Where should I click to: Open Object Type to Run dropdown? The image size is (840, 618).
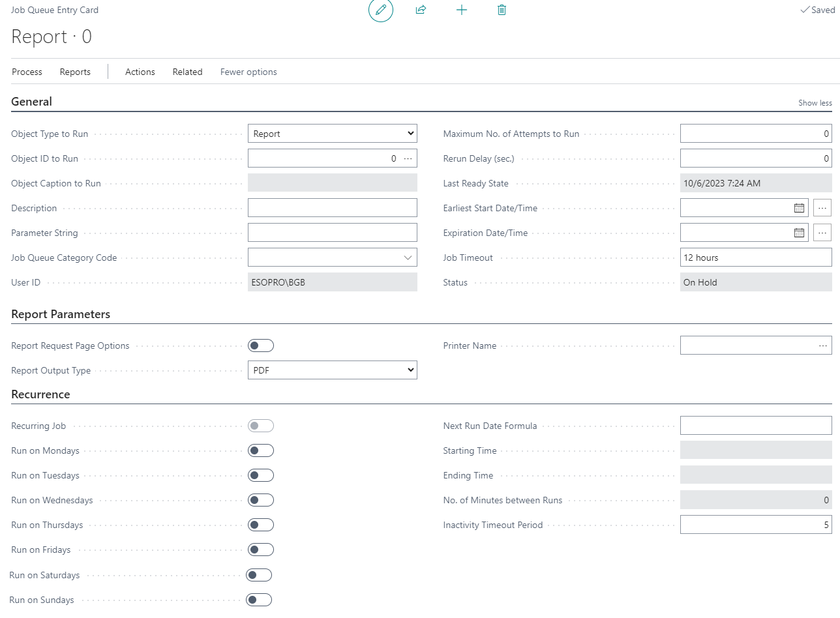332,134
